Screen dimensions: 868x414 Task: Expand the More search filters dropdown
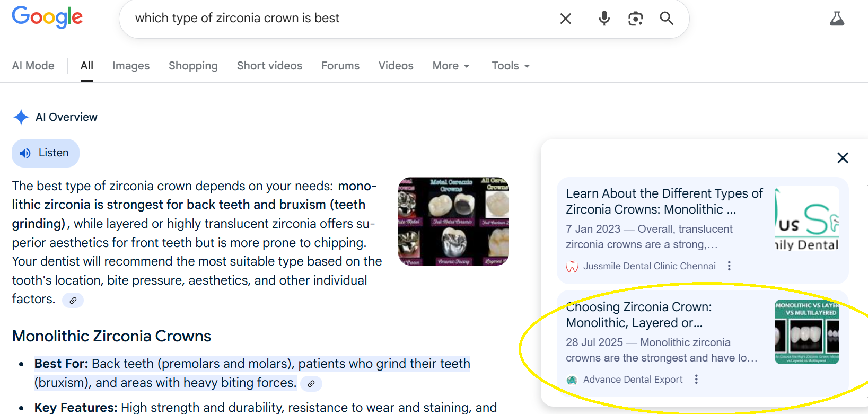[451, 66]
